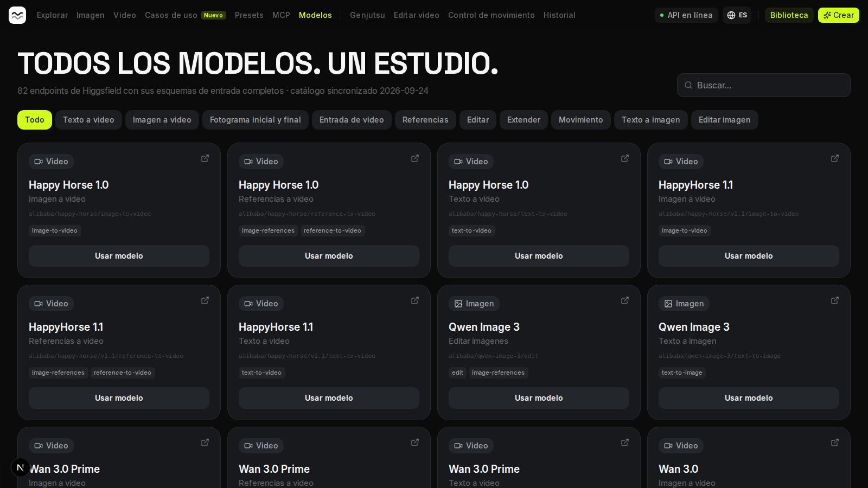The width and height of the screenshot is (868, 488).
Task: Open external link for Wan 3.0 Prime Referencias a video
Action: [415, 442]
